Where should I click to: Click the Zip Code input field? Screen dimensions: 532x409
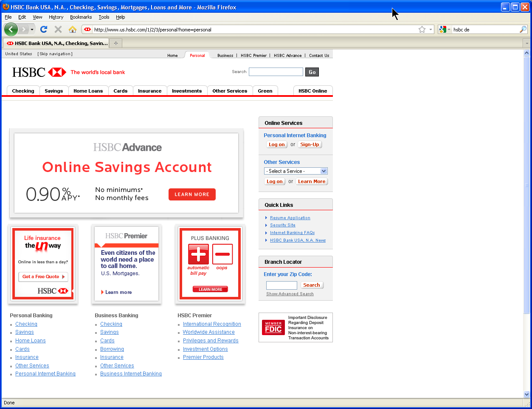pos(281,285)
